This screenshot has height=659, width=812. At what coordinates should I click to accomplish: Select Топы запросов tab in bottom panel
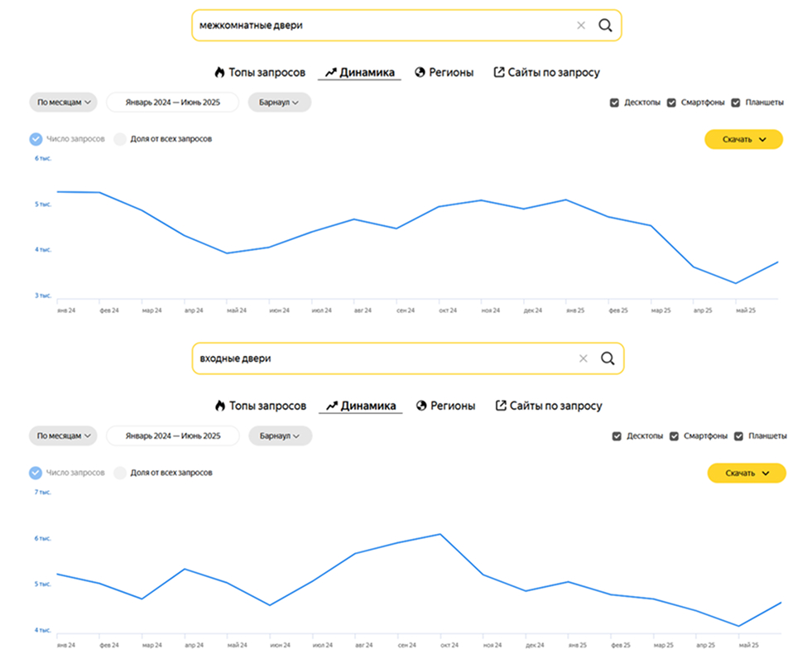(260, 406)
